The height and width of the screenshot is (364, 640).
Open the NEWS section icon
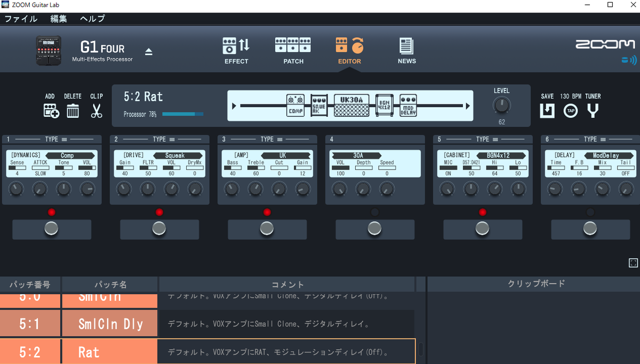(x=406, y=46)
